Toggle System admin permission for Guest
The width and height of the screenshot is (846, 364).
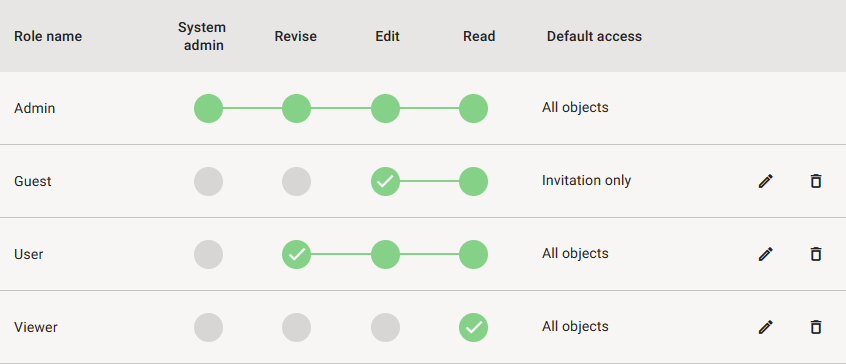(x=208, y=181)
